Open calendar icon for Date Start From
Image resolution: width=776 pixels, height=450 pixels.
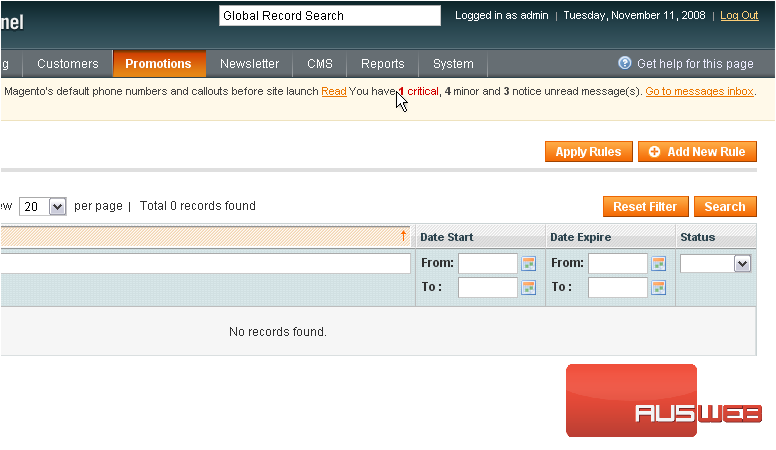point(529,264)
